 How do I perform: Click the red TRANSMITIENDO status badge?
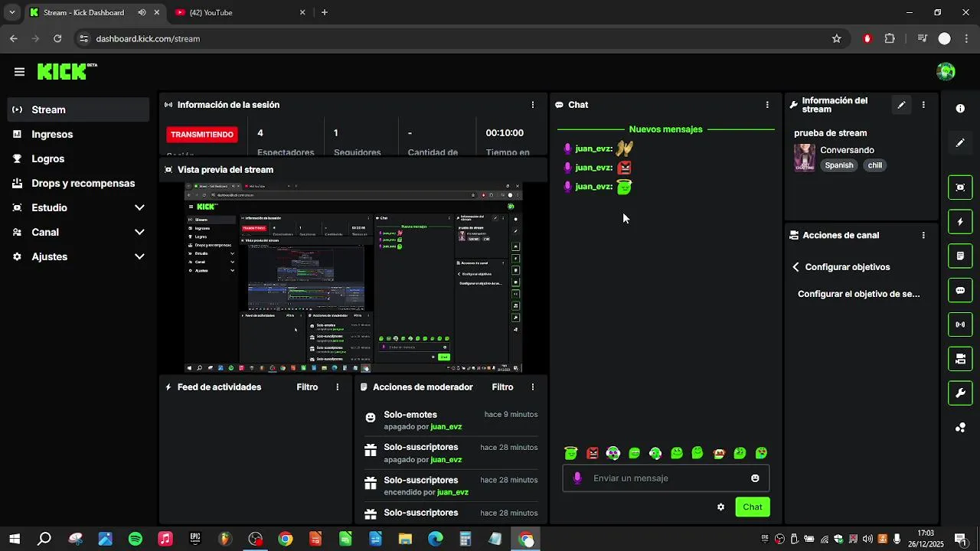[x=202, y=135]
